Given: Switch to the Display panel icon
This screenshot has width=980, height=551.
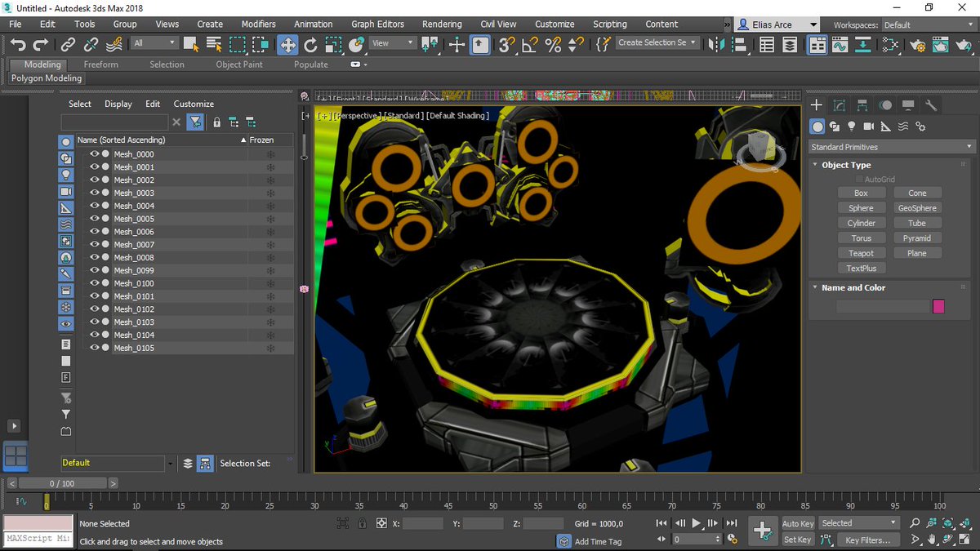Looking at the screenshot, I should tap(908, 105).
